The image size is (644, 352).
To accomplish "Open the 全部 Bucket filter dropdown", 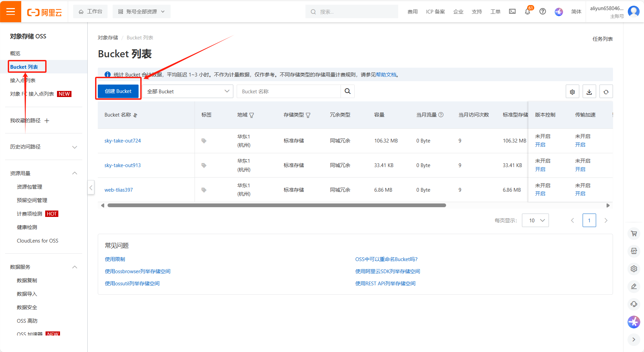I will 188,91.
